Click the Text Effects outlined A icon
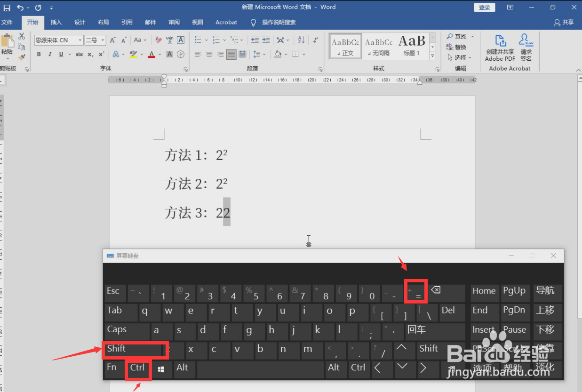This screenshot has width=582, height=392. click(116, 55)
